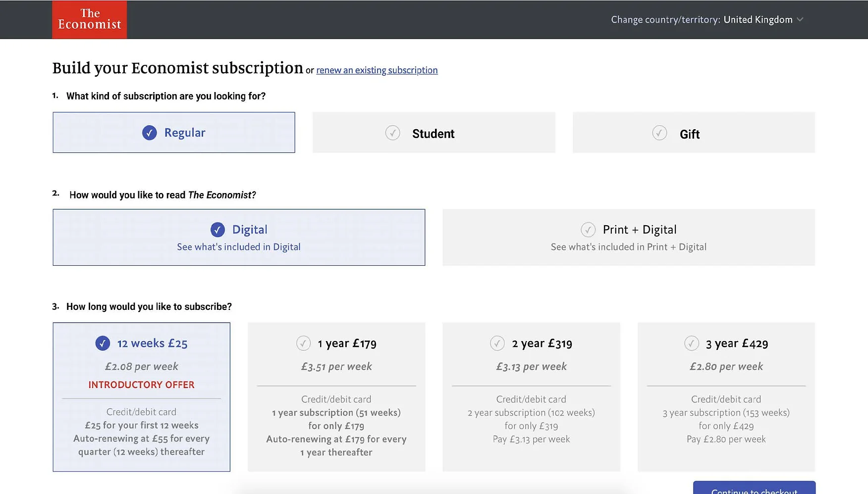The height and width of the screenshot is (494, 868).
Task: Pick the 1 year £179 radio circle
Action: (303, 343)
